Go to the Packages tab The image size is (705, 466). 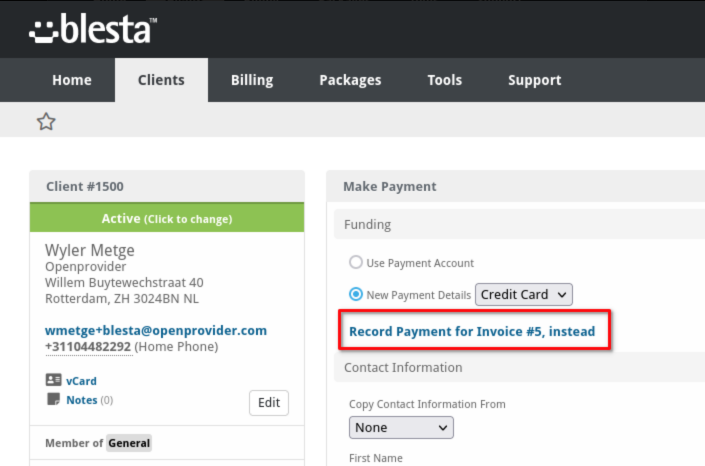pos(350,80)
